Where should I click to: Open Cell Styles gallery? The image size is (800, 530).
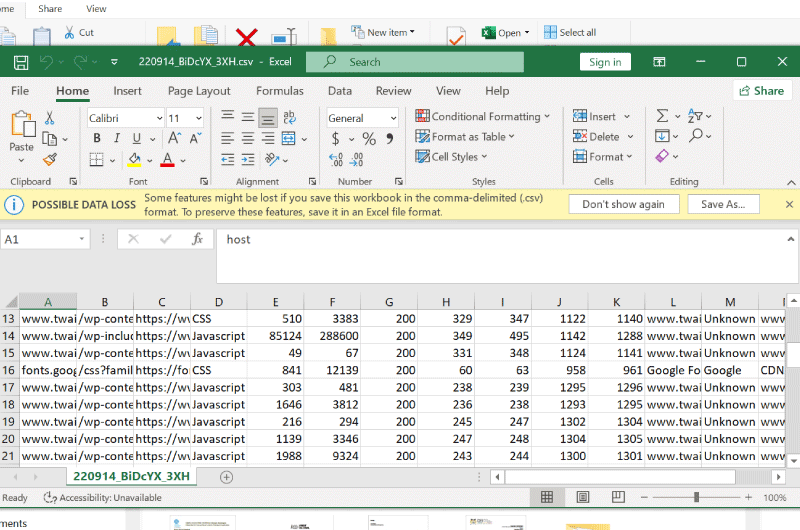[x=451, y=157]
